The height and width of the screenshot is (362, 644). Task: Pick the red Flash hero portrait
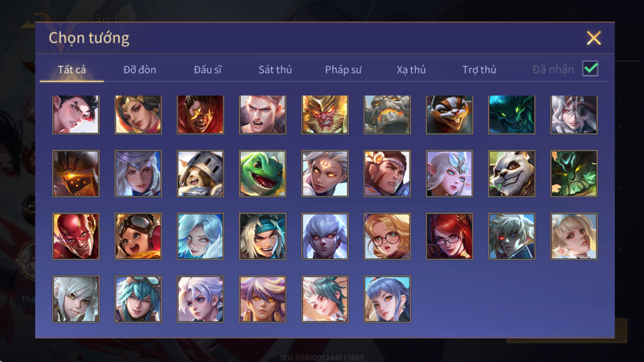point(76,236)
